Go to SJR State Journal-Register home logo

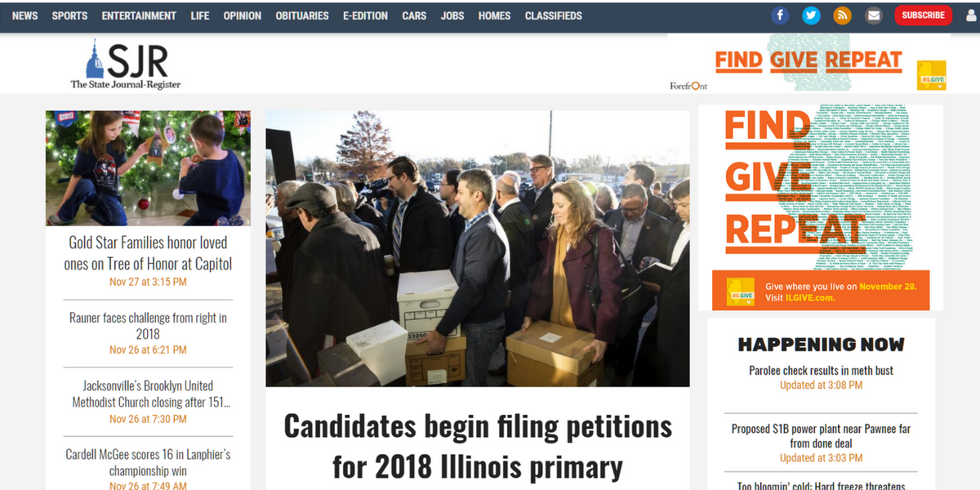[126, 65]
